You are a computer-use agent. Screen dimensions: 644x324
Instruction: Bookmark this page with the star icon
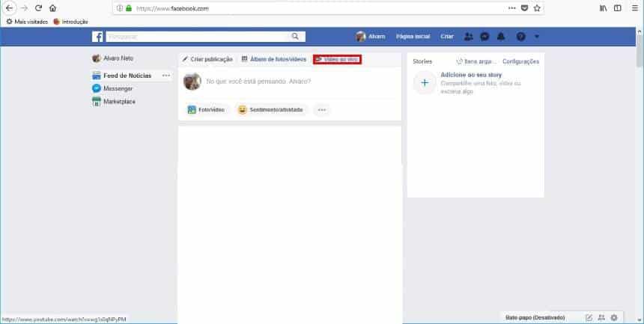[x=537, y=8]
